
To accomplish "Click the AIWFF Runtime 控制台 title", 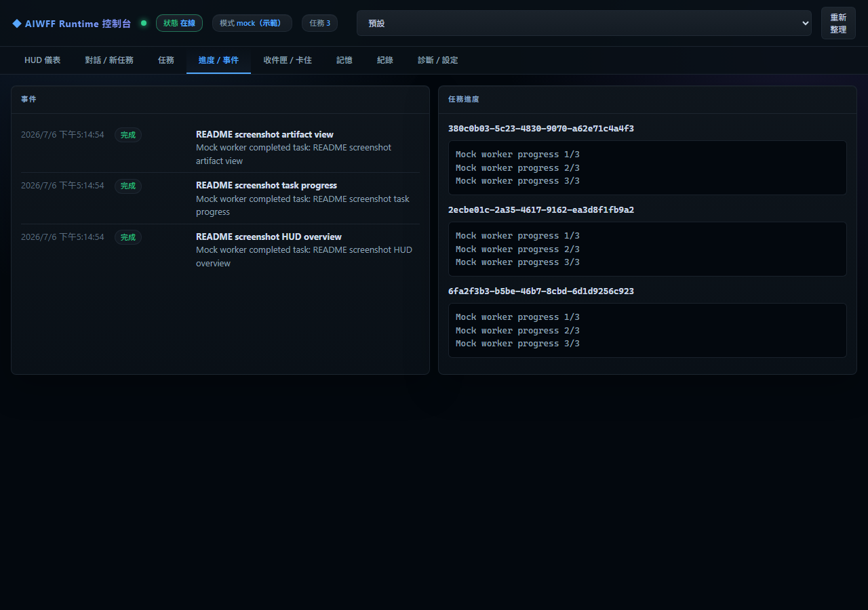I will click(x=78, y=23).
